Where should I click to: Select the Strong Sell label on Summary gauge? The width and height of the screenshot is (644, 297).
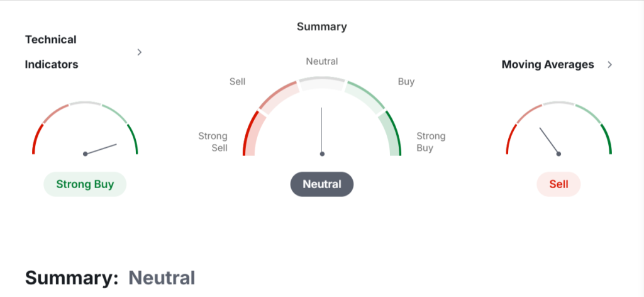tap(213, 142)
